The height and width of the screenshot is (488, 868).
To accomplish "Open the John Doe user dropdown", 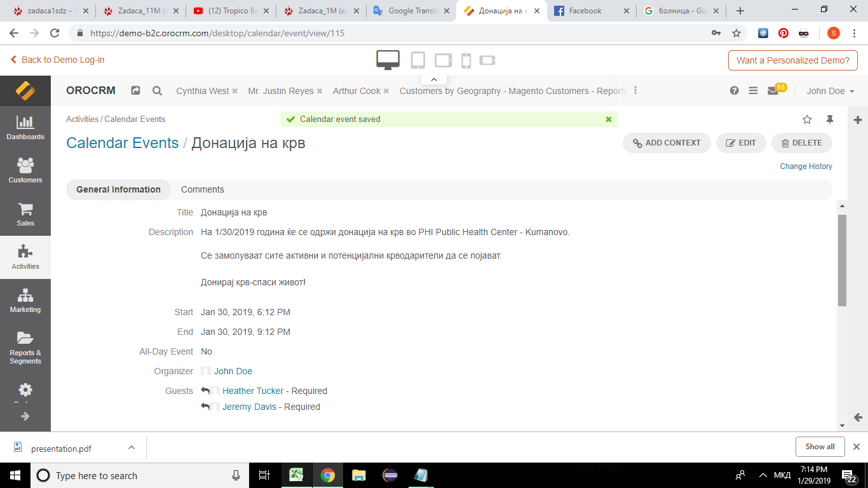I will point(830,91).
